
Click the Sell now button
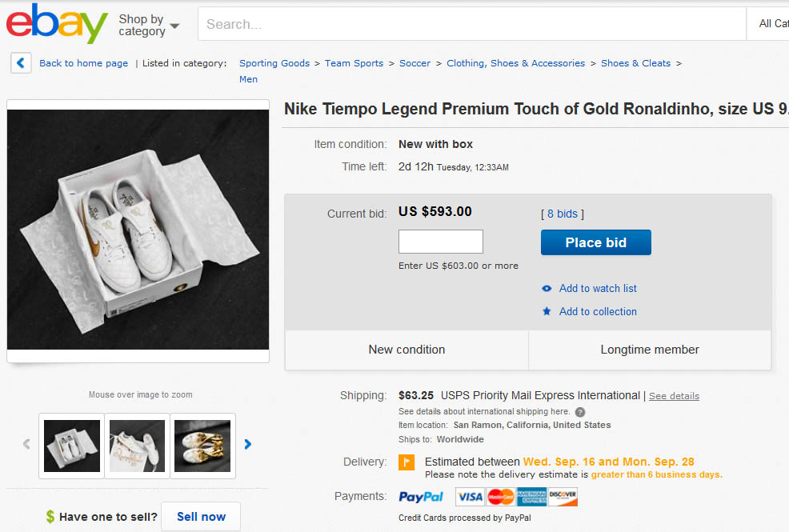[200, 517]
